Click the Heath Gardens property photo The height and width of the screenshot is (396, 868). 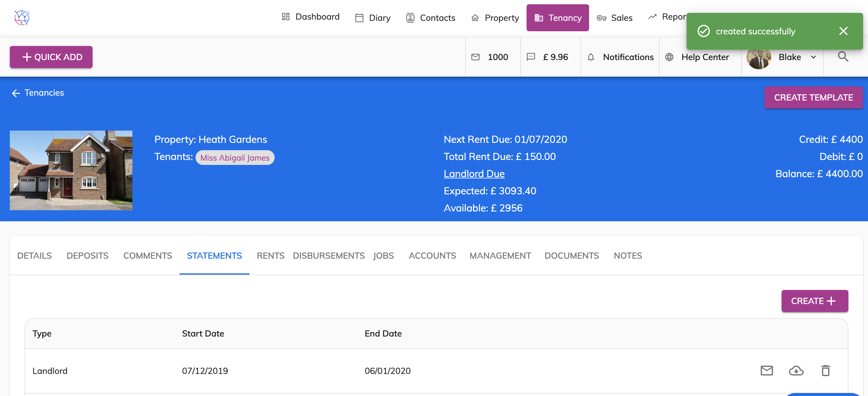[x=71, y=170]
